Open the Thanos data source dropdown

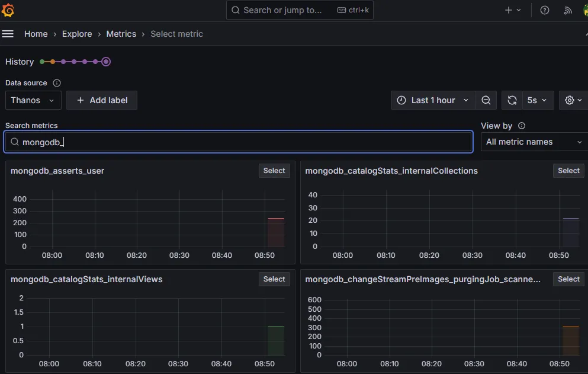point(33,100)
